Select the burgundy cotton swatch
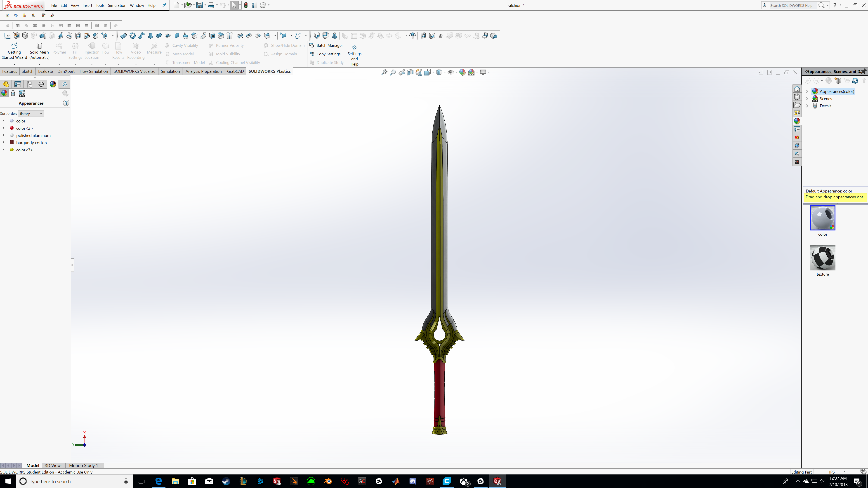The width and height of the screenshot is (868, 488). pyautogui.click(x=12, y=143)
